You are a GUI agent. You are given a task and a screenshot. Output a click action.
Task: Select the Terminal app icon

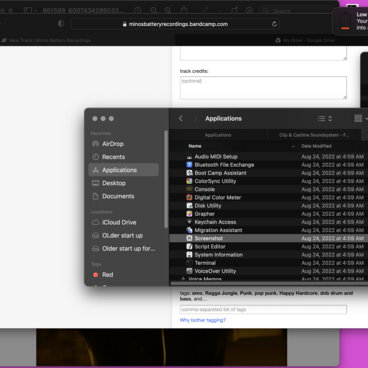point(189,263)
